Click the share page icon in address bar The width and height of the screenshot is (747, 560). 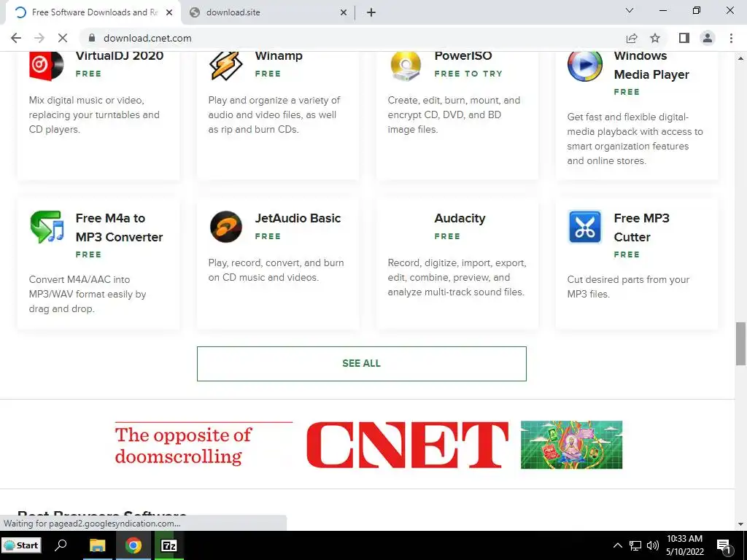pyautogui.click(x=632, y=38)
